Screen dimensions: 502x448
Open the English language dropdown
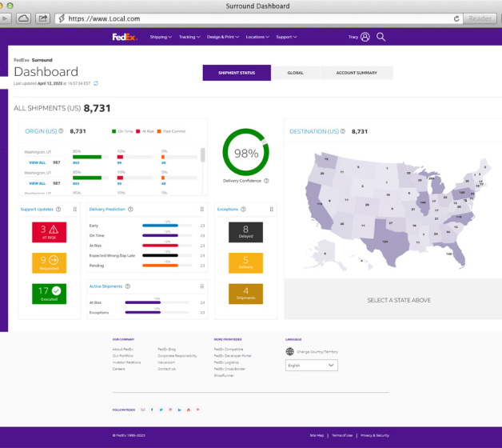click(312, 366)
